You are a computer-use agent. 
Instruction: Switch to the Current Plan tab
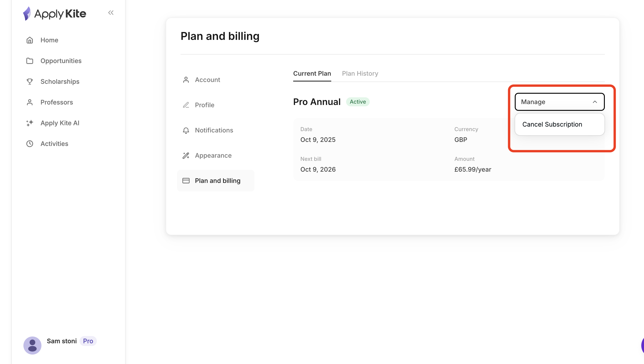pyautogui.click(x=312, y=73)
